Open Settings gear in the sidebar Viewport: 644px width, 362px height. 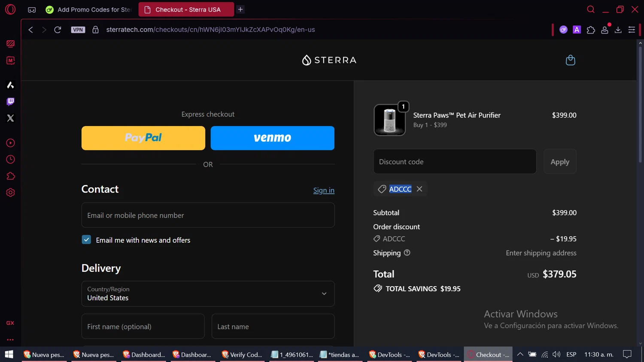[10, 193]
